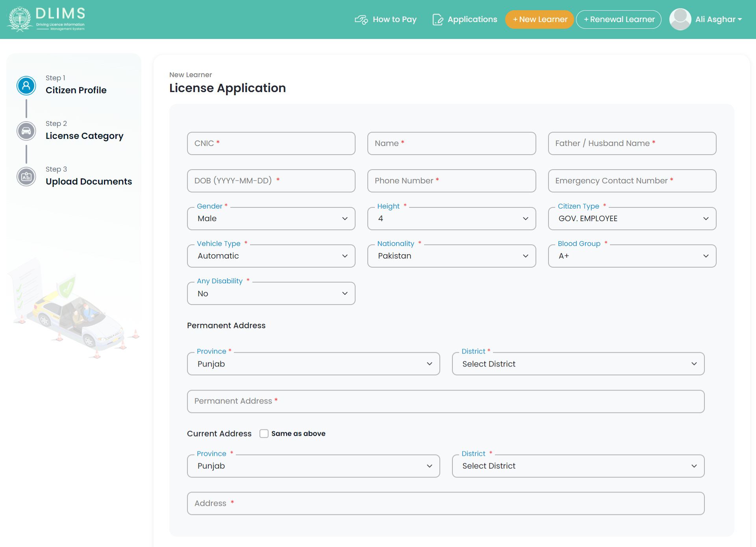Image resolution: width=756 pixels, height=547 pixels.
Task: Enable disability option in Any Disability
Action: [271, 293]
